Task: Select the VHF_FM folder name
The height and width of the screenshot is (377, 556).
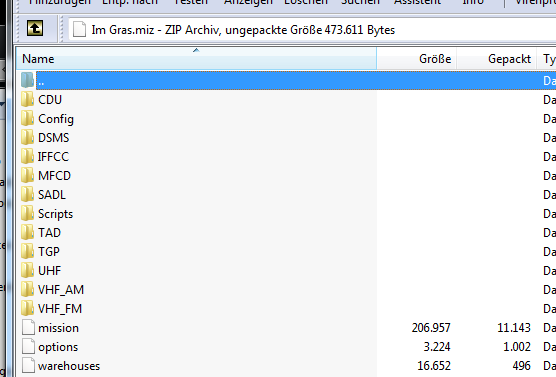Action: click(x=60, y=309)
